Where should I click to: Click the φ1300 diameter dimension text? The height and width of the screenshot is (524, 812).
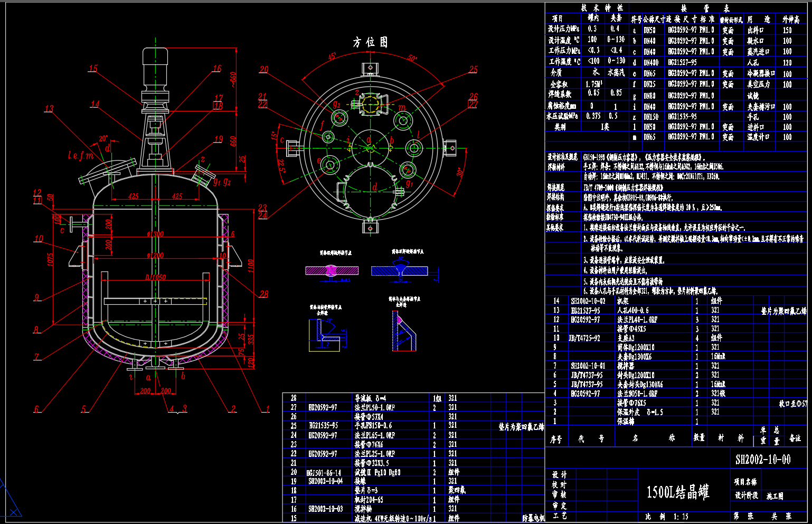[155, 233]
